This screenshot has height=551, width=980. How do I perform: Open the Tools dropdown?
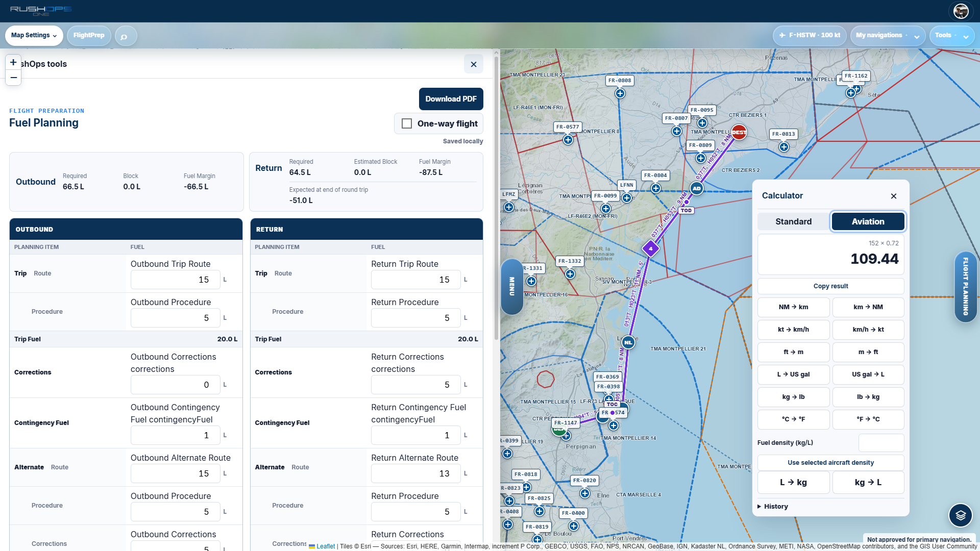point(951,36)
